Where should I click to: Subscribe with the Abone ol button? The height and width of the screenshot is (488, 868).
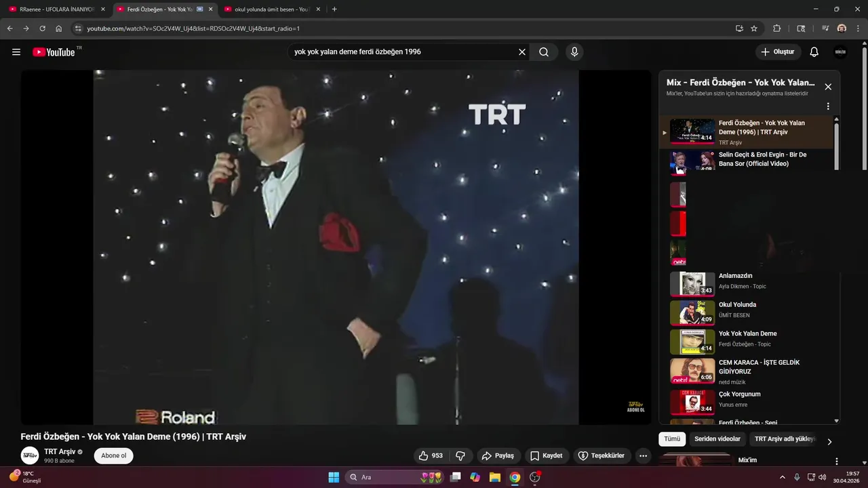click(114, 455)
